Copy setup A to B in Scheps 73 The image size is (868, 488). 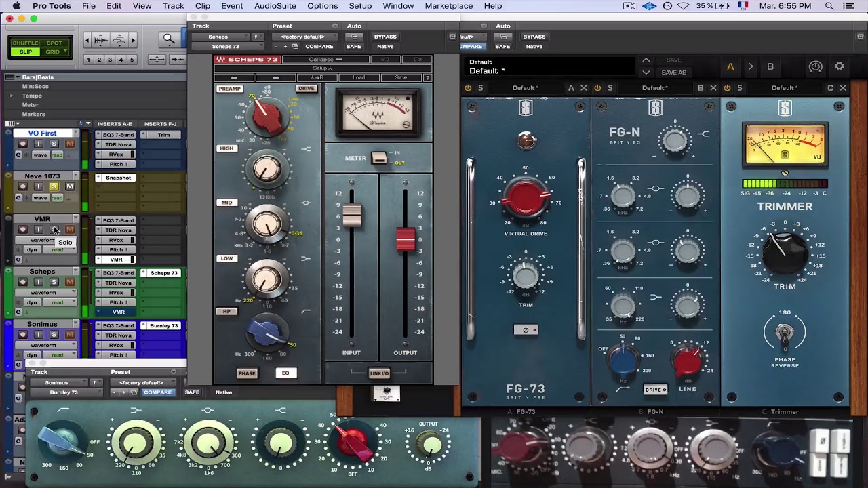[x=317, y=77]
